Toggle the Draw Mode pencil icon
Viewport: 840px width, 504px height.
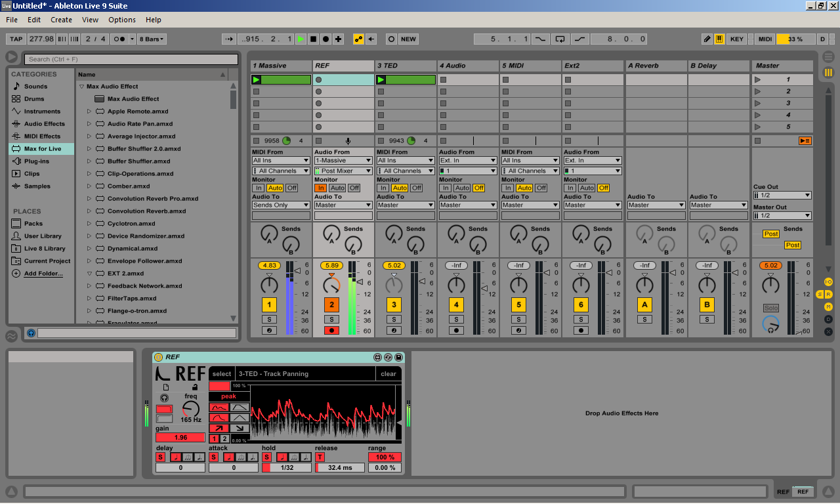(x=707, y=39)
